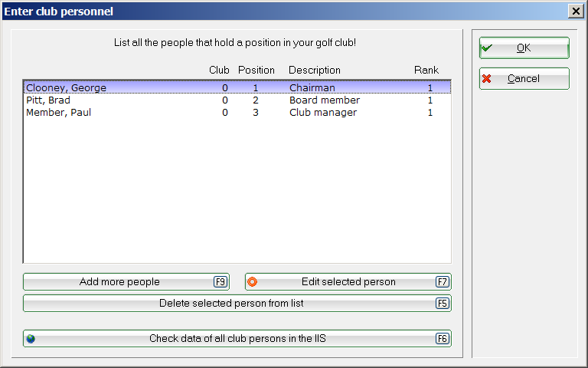The width and height of the screenshot is (588, 368).
Task: Cancel the club personnel dialog
Action: click(524, 78)
